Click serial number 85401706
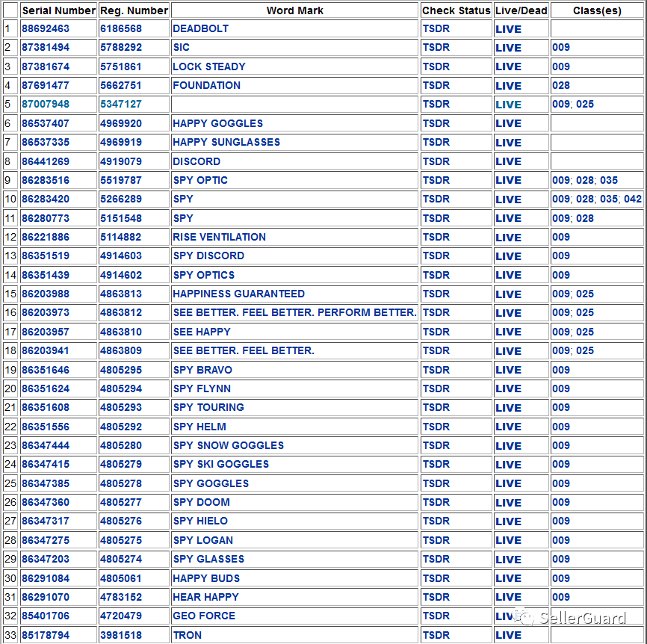Viewport: 647px width, 644px height. click(x=46, y=616)
